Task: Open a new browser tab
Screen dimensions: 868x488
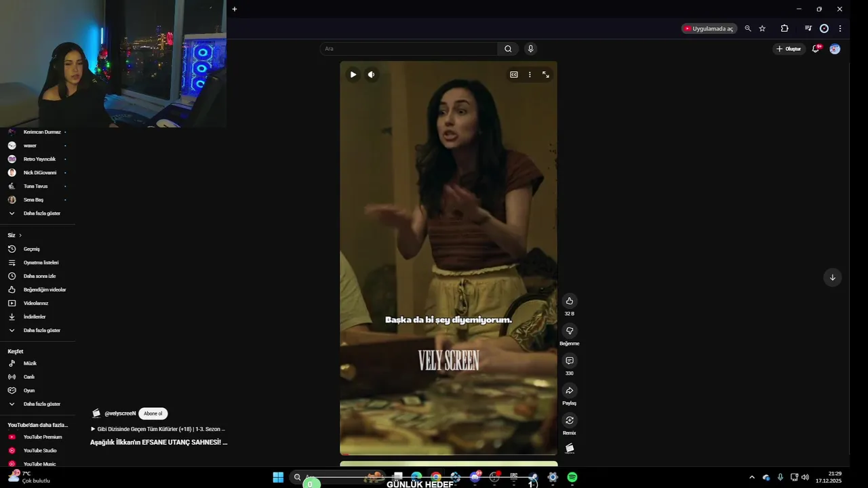Action: coord(235,9)
